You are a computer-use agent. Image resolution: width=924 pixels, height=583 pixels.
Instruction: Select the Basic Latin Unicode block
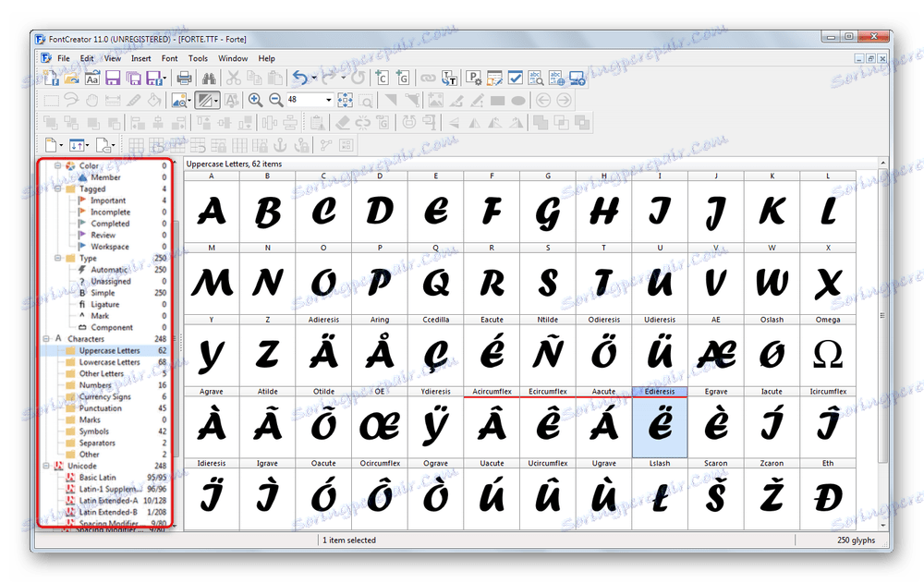point(98,478)
